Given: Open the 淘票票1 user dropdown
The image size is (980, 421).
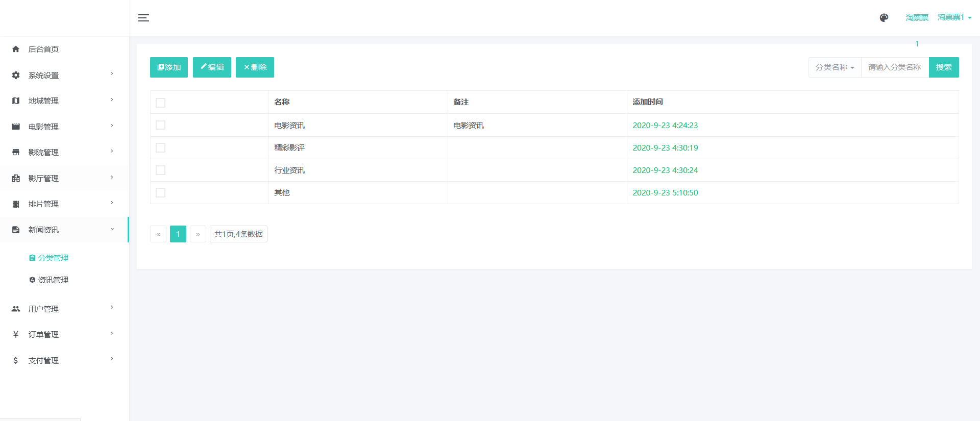Looking at the screenshot, I should tap(954, 18).
